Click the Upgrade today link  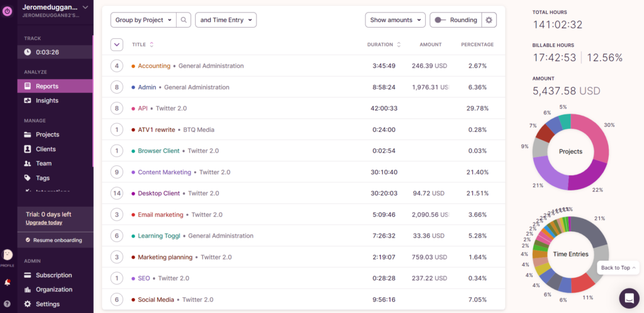tap(44, 222)
